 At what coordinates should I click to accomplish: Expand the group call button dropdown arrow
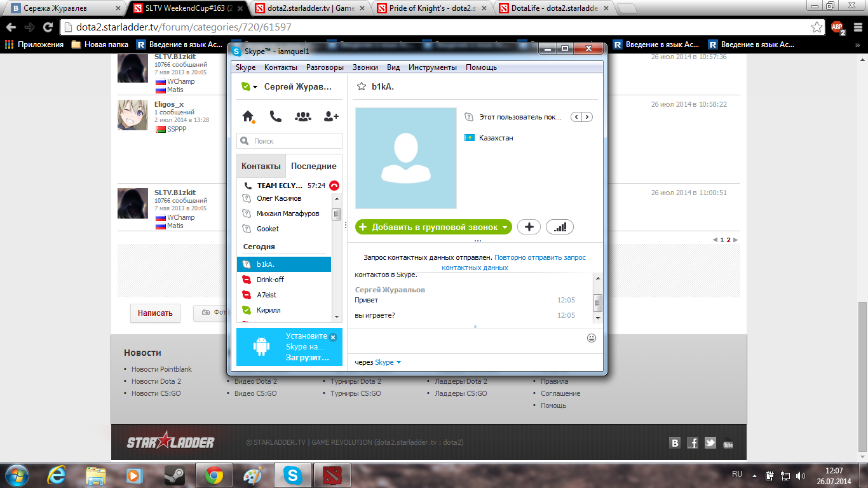pos(505,227)
